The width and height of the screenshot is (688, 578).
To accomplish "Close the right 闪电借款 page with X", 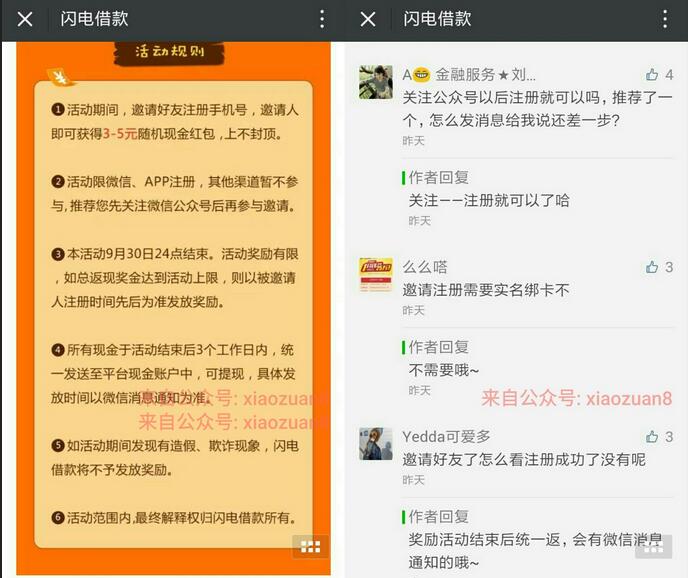I will [x=368, y=19].
